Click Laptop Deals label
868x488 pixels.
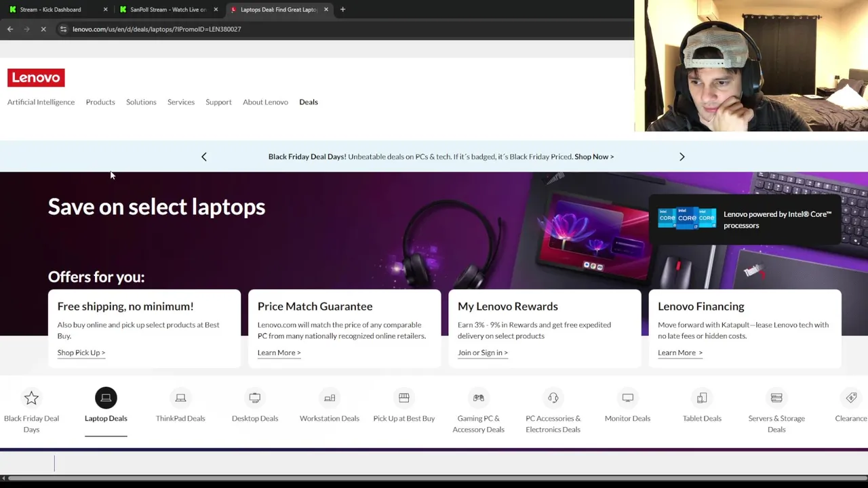[106, 418]
